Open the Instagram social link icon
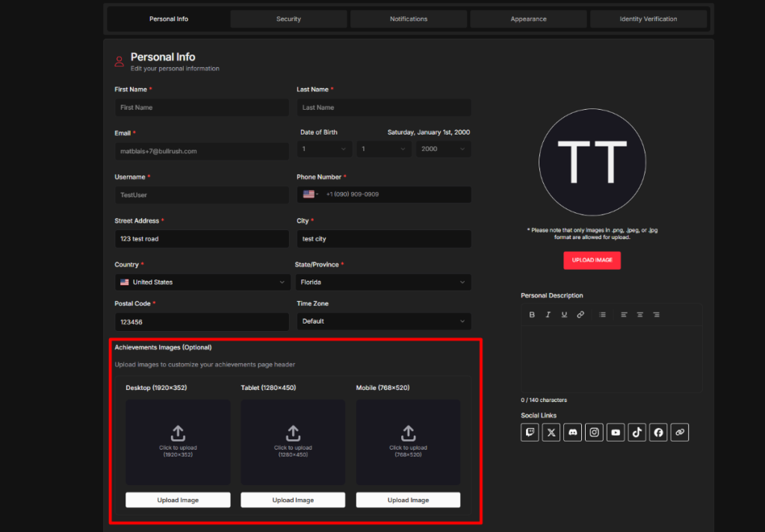Viewport: 765px width, 532px height. click(594, 433)
